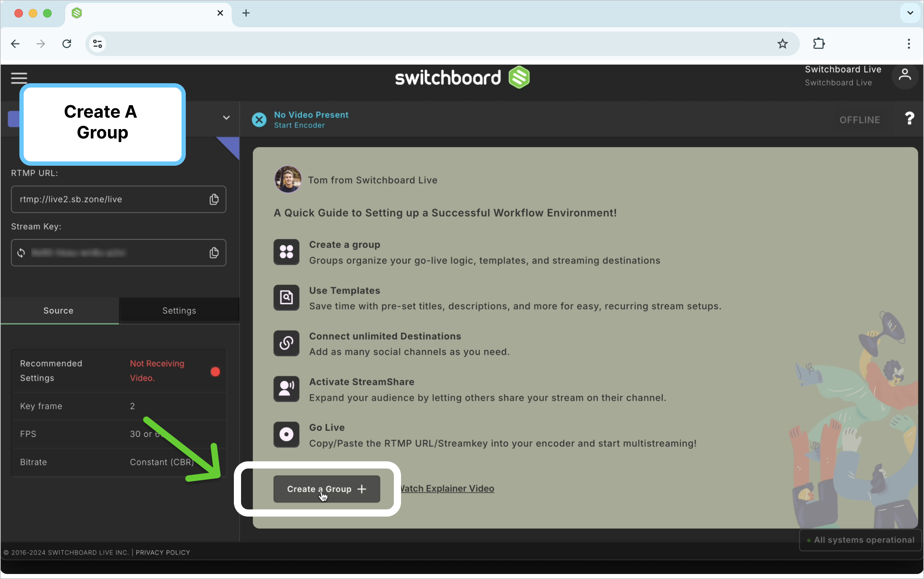Close the current browser tab

coord(220,13)
